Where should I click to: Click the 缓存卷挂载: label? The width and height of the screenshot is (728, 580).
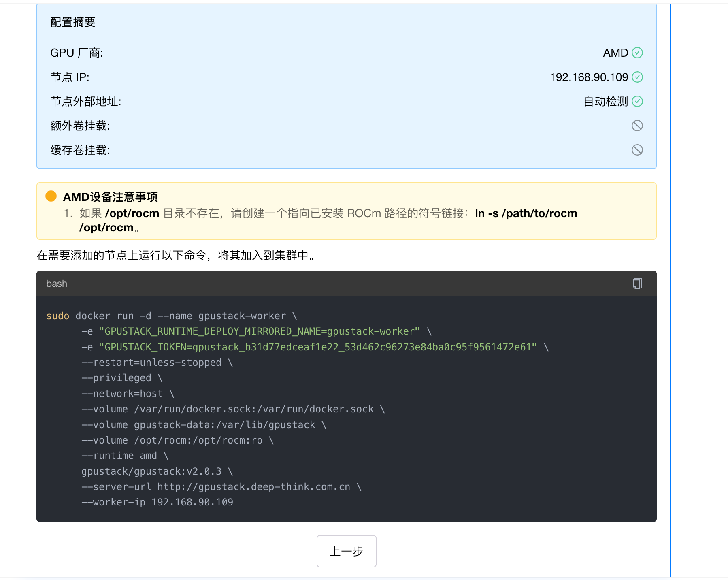tap(80, 150)
